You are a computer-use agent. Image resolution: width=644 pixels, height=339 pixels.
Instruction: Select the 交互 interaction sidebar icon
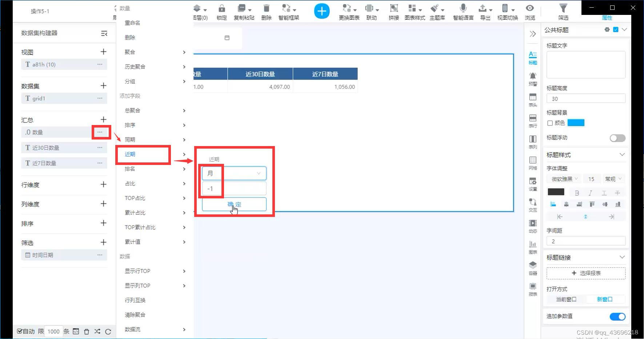[533, 205]
